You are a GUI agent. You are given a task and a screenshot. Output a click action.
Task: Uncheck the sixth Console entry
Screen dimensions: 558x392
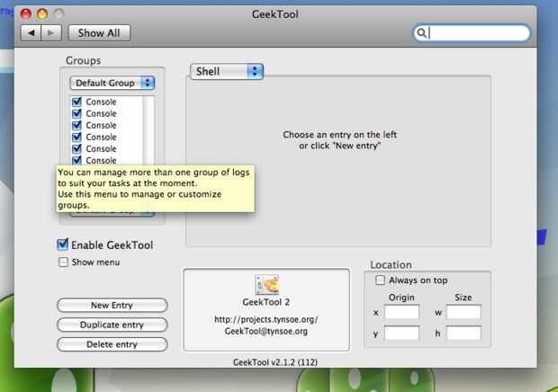pyautogui.click(x=76, y=160)
